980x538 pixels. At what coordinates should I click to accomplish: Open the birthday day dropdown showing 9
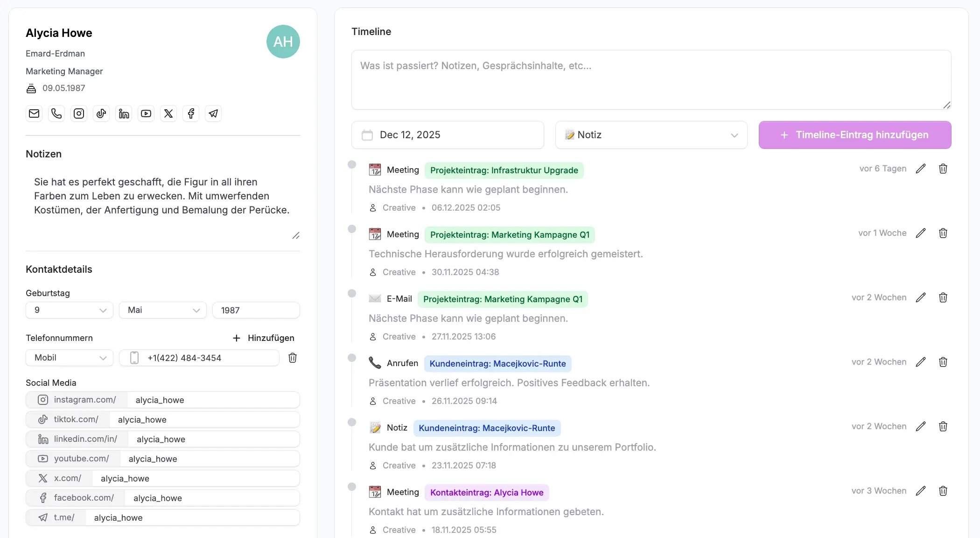[x=70, y=310]
